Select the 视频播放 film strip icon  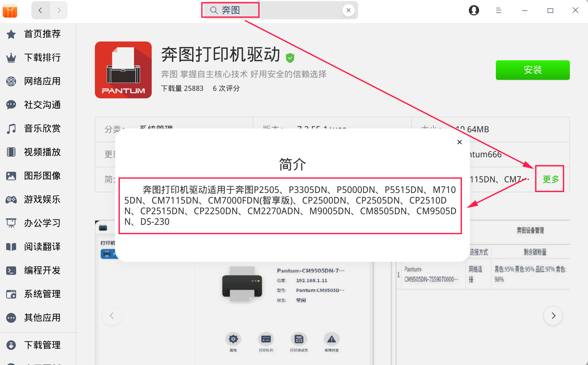point(11,152)
